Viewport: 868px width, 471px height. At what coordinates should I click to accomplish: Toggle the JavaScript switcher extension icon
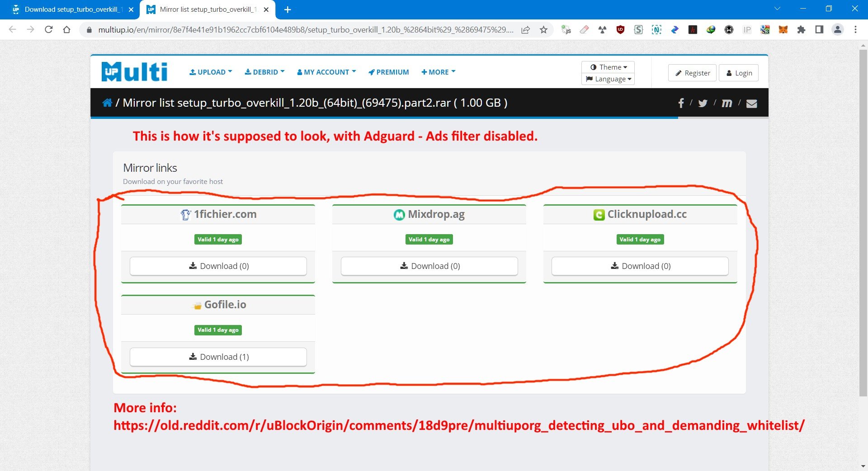[x=566, y=30]
